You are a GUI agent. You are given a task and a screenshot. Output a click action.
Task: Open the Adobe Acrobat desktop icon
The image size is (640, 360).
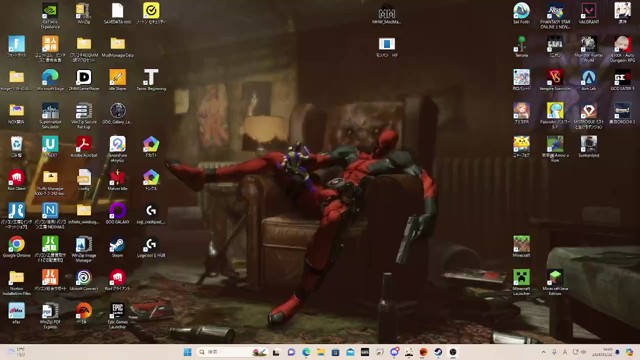click(84, 147)
